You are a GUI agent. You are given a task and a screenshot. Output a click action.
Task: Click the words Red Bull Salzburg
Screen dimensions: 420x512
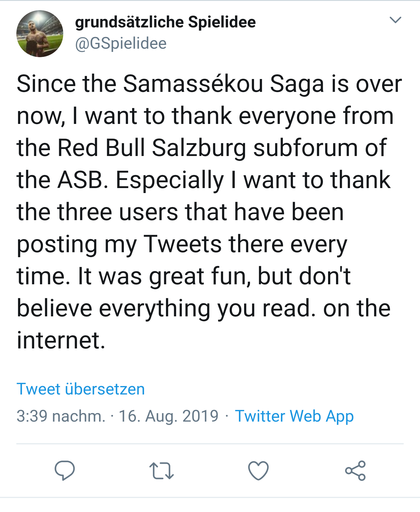tap(152, 148)
